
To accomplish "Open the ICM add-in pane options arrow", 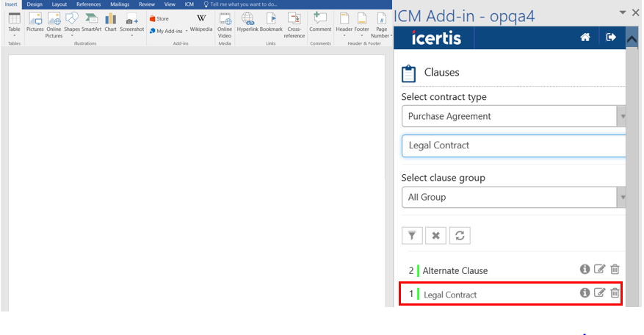I will pos(623,12).
